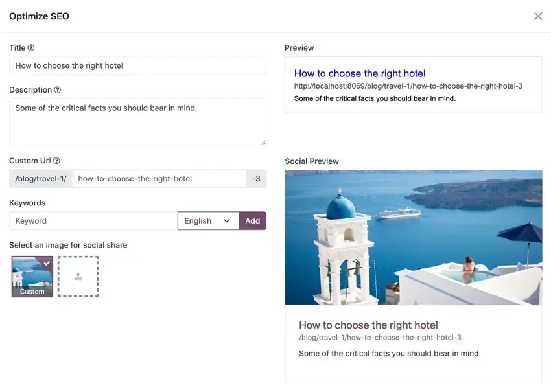The image size is (551, 392).
Task: Click the social preview Santorini image
Action: 414,236
